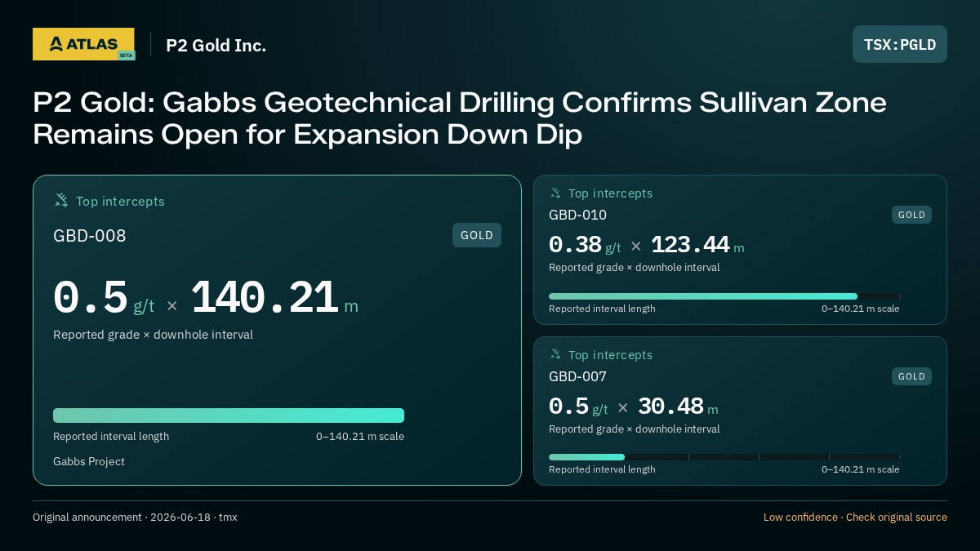
Task: Click the 0–140.21 m scale label under GBD-007
Action: coord(861,469)
